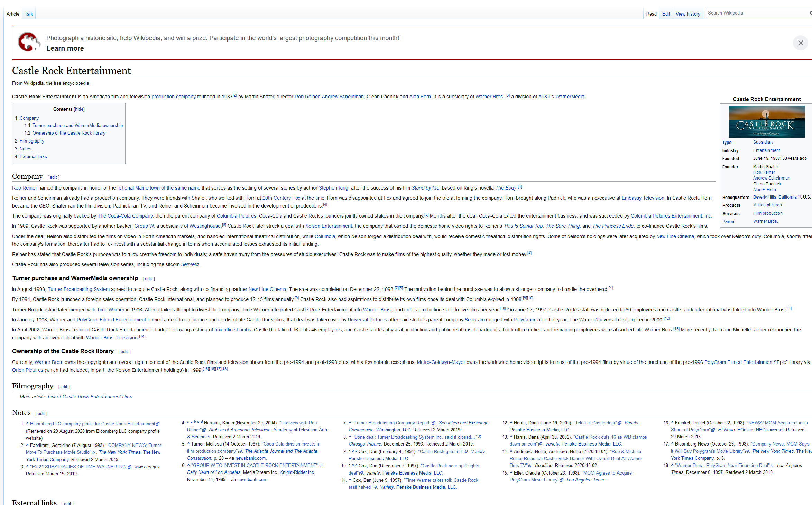Screen dimensions: 812x505
Task: Click Entertainment in infobox Industry row
Action: point(766,150)
